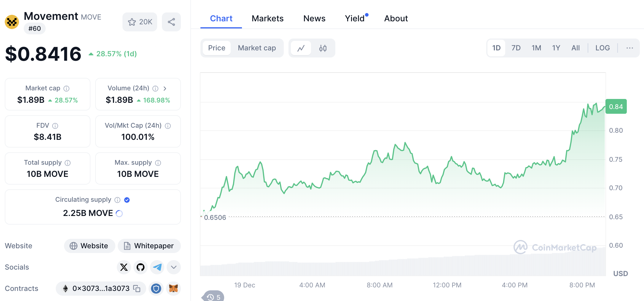Open the About tab

click(396, 19)
